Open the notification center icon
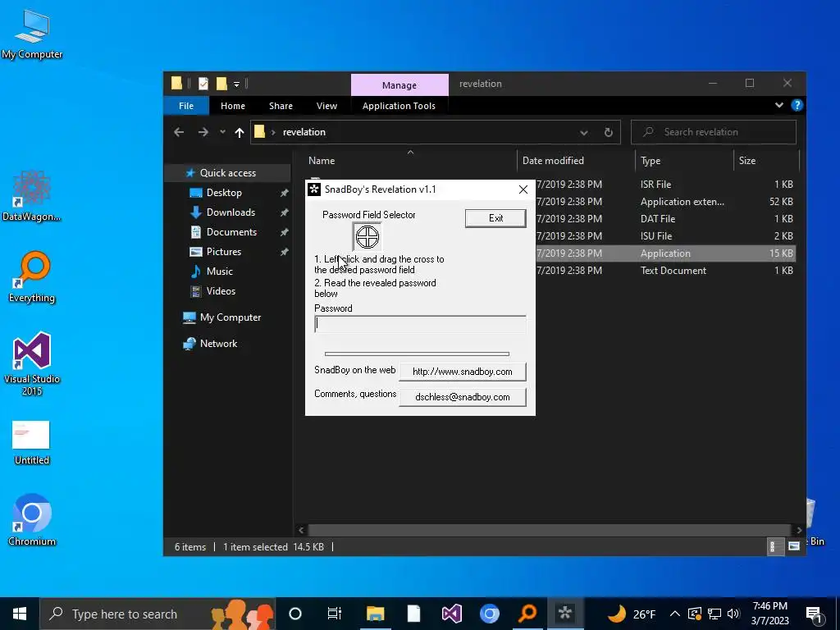Viewport: 840px width, 630px height. (814, 614)
